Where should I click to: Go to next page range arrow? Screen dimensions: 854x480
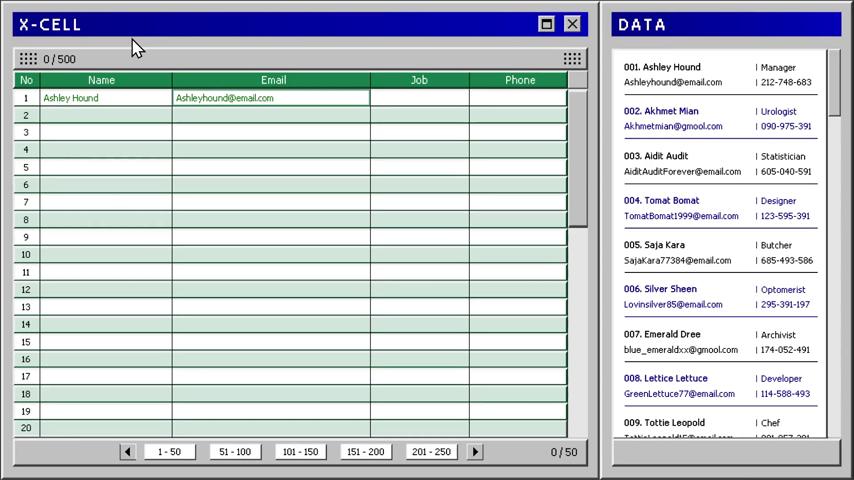[x=475, y=452]
